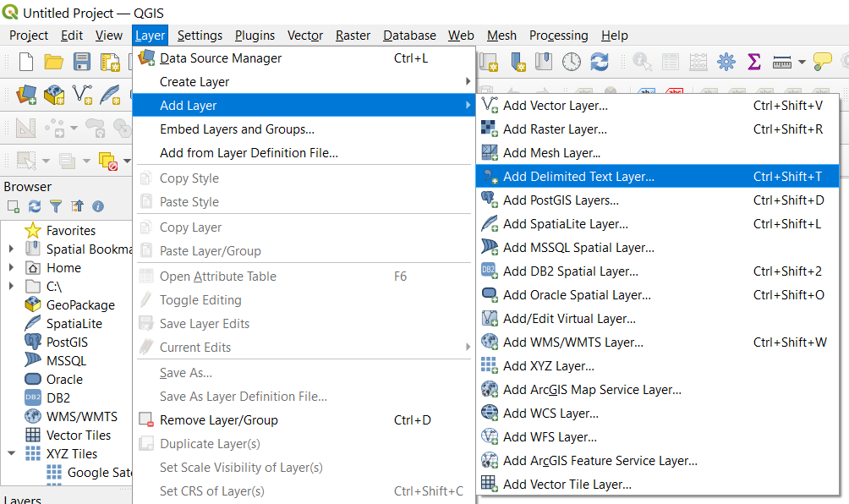Screen dimensions: 849x504
Task: Choose Add WMS/WMTS Layer
Action: [x=657, y=342]
